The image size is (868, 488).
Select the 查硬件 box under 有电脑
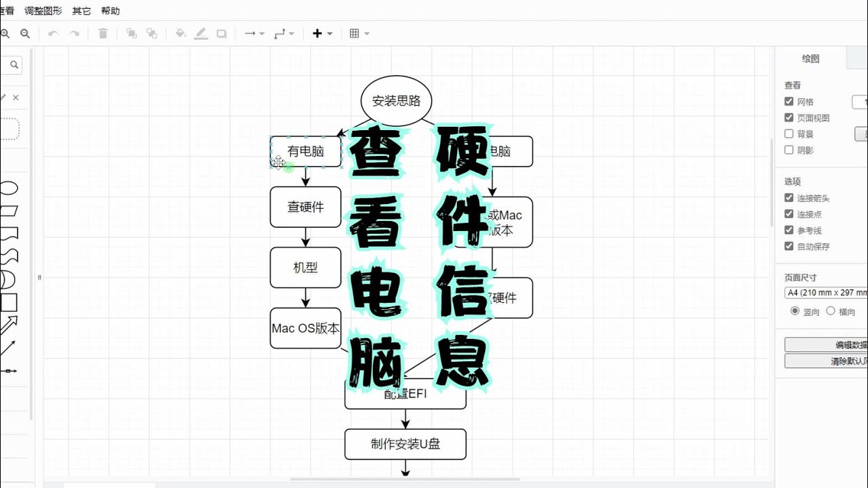pyautogui.click(x=306, y=207)
